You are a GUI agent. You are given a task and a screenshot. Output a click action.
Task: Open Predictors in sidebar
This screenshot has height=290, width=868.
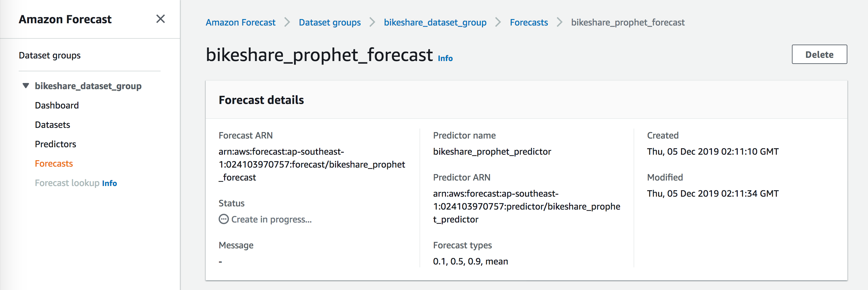pos(55,144)
